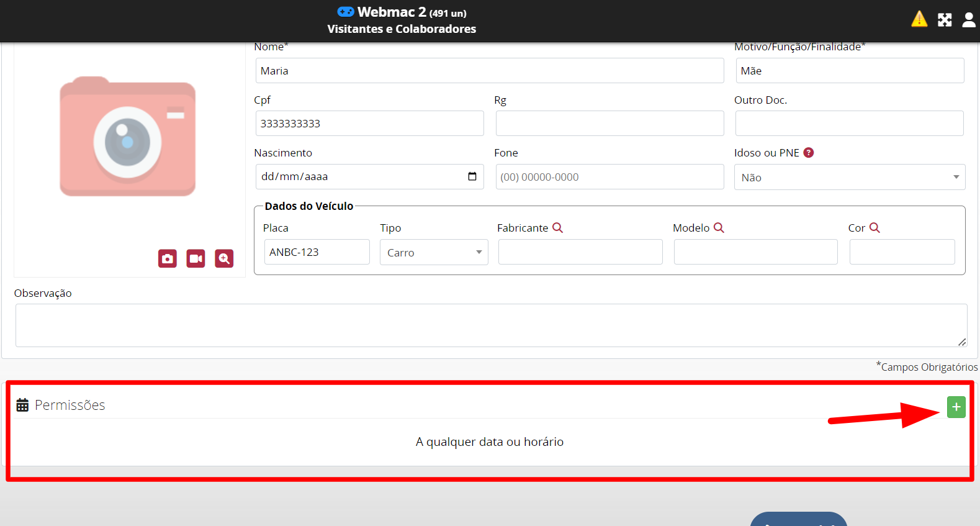Click inside the Observação text area
This screenshot has width=980, height=526.
pos(490,325)
